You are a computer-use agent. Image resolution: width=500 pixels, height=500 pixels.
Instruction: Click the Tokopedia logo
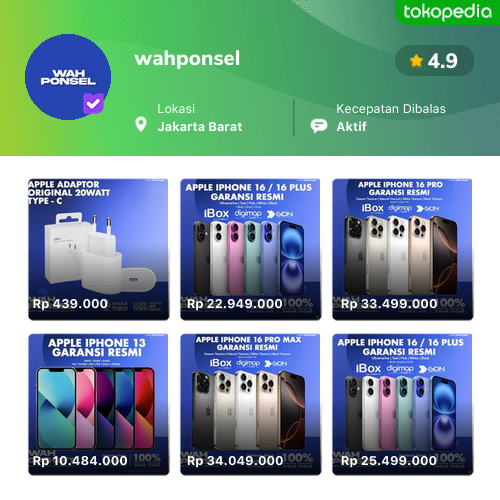447,12
